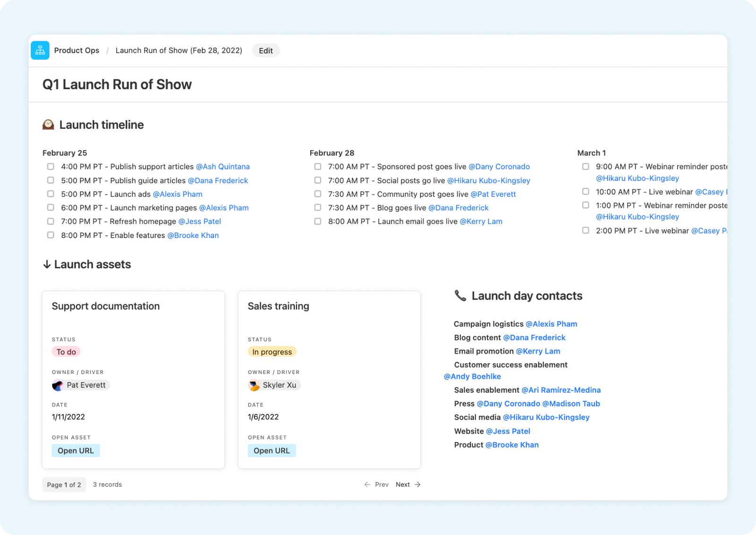The height and width of the screenshot is (535, 756).
Task: Click @Jess Patel under Website
Action: (x=508, y=431)
